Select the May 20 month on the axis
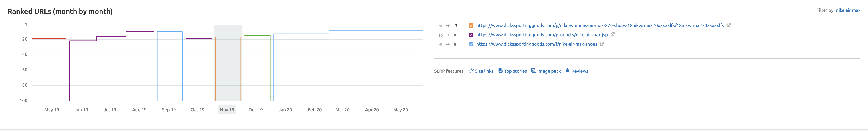Image resolution: width=868 pixels, height=131 pixels. [x=401, y=110]
